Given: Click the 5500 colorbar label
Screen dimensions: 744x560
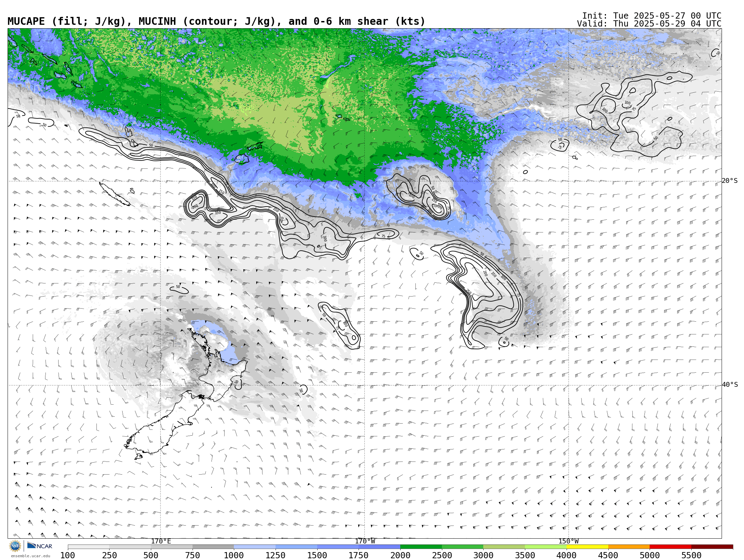Looking at the screenshot, I should [x=691, y=556].
